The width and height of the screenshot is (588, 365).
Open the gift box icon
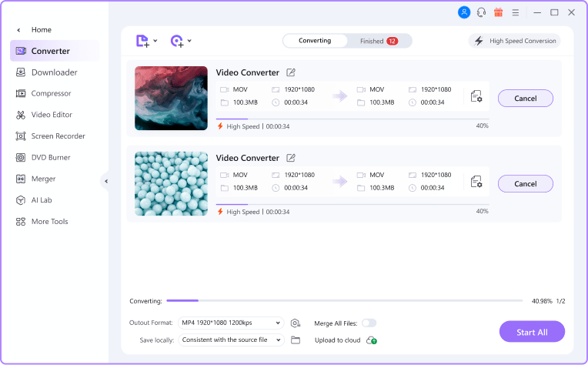[x=498, y=12]
